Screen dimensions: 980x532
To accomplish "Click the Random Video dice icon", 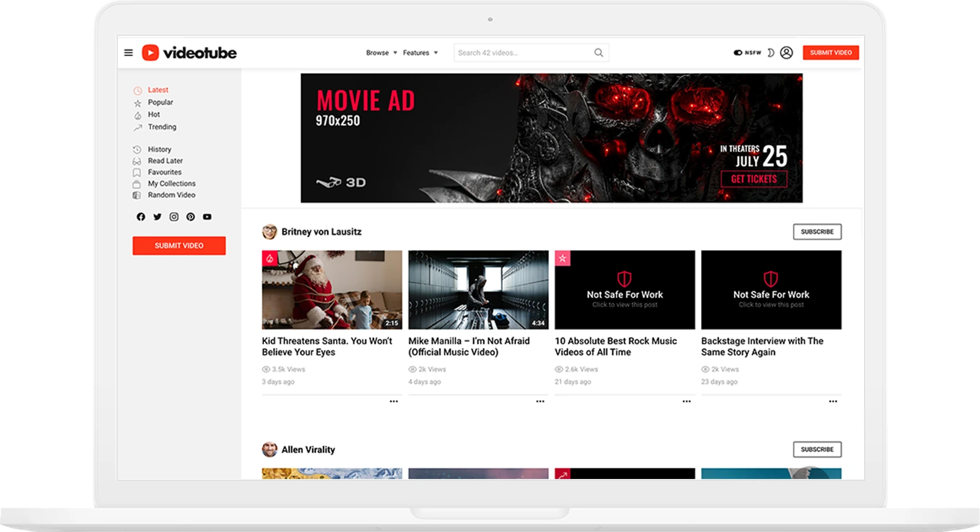I will (x=137, y=195).
